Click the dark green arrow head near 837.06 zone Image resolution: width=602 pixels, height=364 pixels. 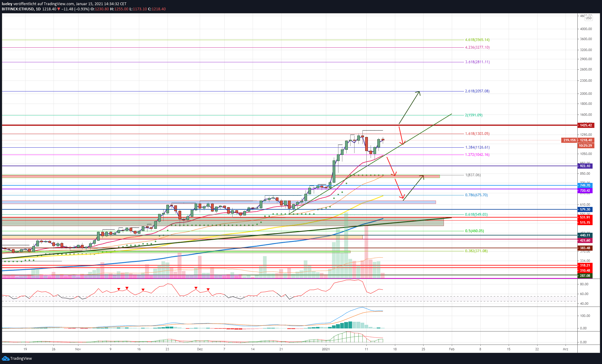click(422, 177)
